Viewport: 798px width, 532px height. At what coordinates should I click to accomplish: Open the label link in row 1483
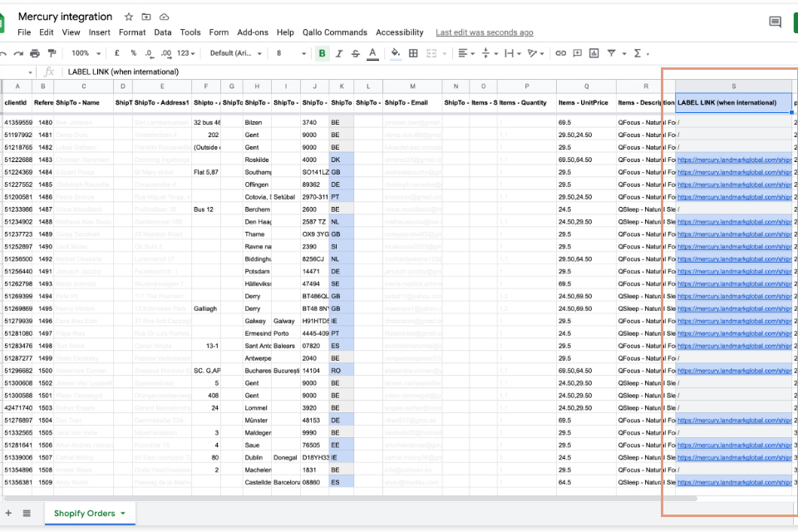click(734, 160)
